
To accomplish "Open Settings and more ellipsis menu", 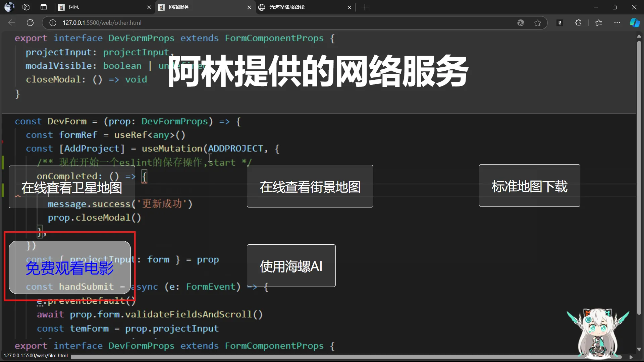I will point(617,23).
